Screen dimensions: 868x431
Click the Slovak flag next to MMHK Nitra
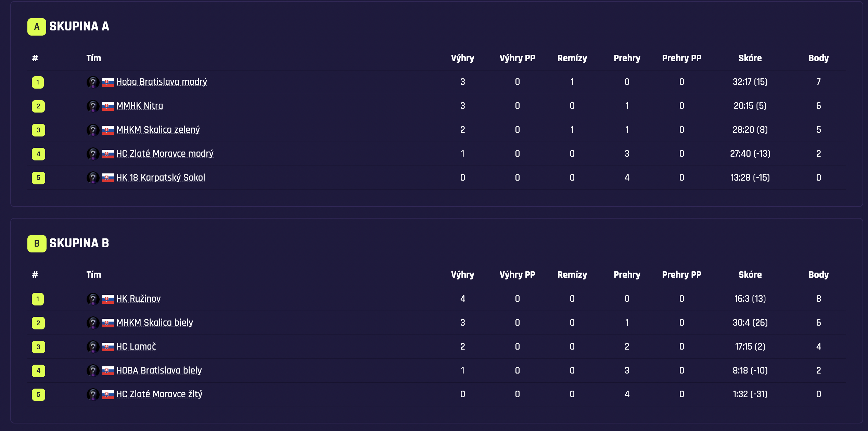(x=108, y=106)
